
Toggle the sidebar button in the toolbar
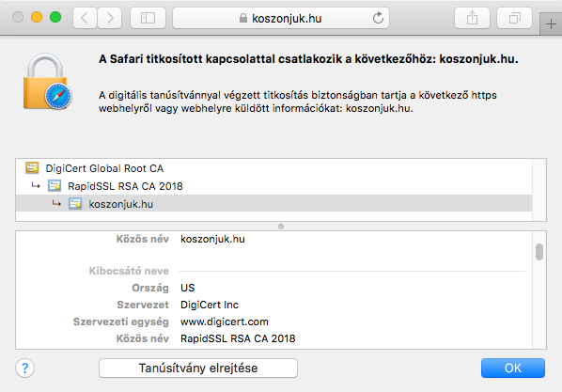[148, 18]
